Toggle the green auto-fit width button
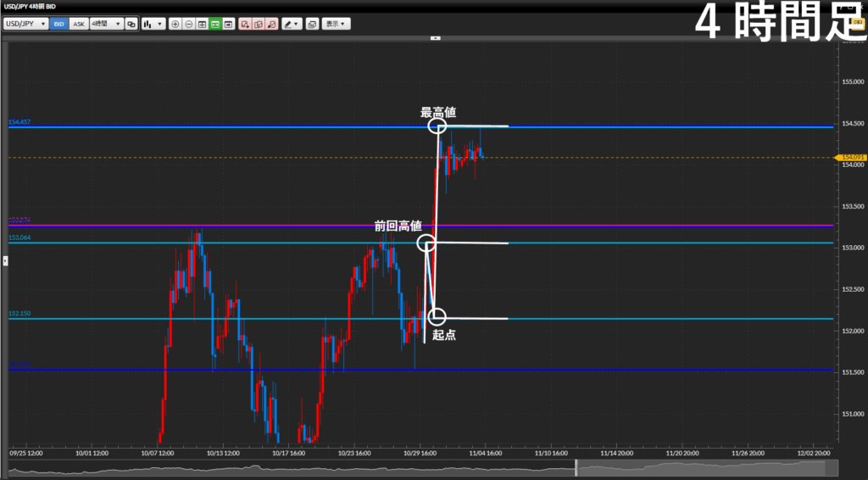The width and height of the screenshot is (868, 480). (x=215, y=25)
